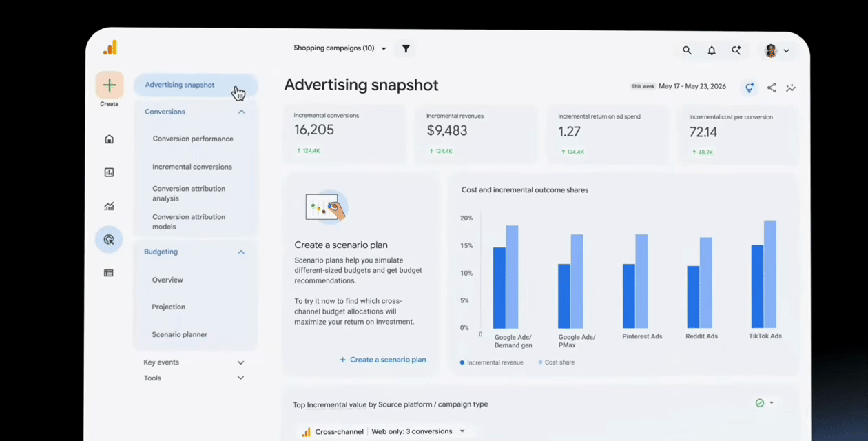Open dropdown next to green check

coord(772,403)
